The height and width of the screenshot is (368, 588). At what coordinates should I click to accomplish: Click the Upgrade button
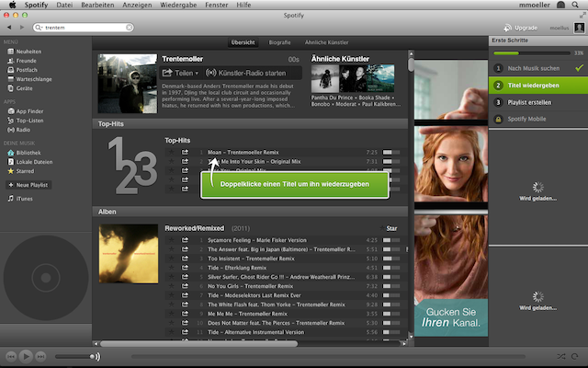click(521, 28)
